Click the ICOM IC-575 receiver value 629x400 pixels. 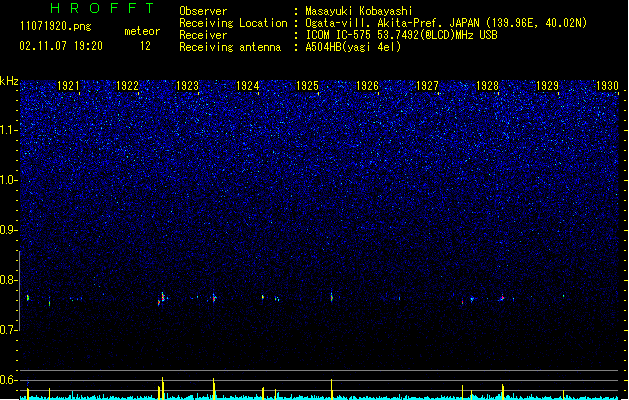pos(402,35)
